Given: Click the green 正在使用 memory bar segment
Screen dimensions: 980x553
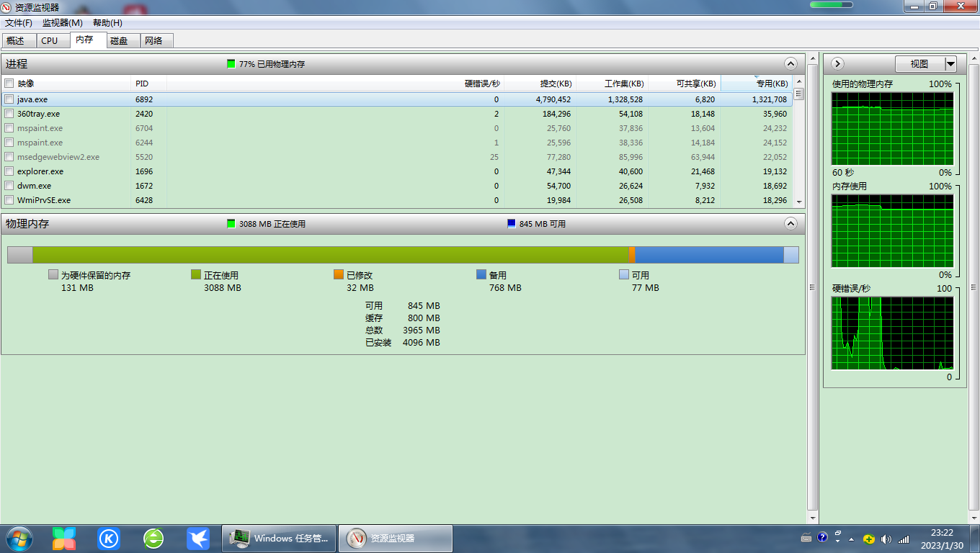Looking at the screenshot, I should click(330, 255).
